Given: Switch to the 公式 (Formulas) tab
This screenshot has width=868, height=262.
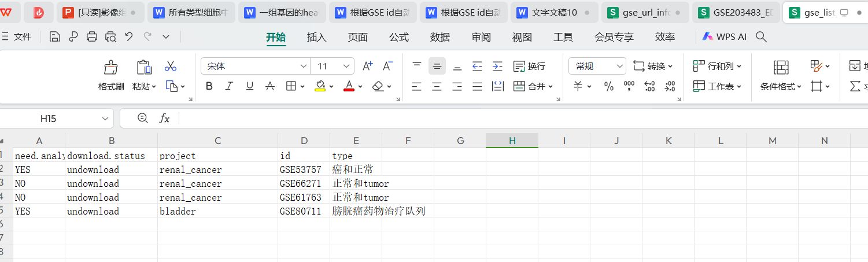Looking at the screenshot, I should pos(398,37).
